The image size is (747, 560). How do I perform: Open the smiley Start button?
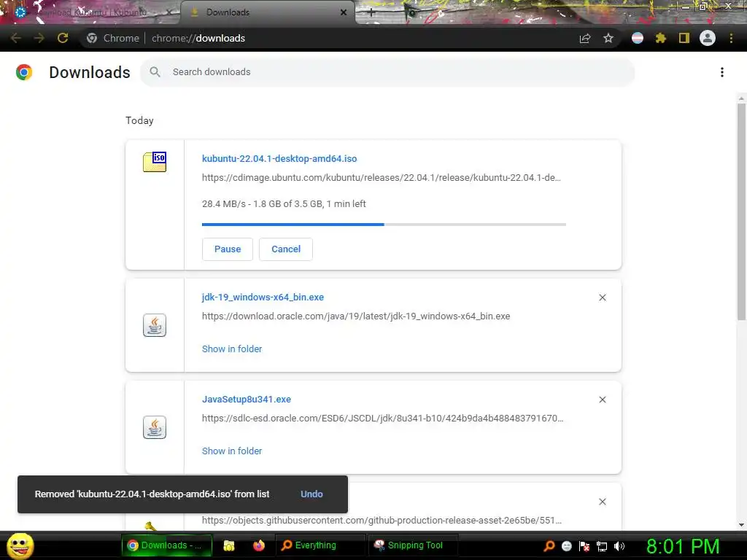click(20, 545)
